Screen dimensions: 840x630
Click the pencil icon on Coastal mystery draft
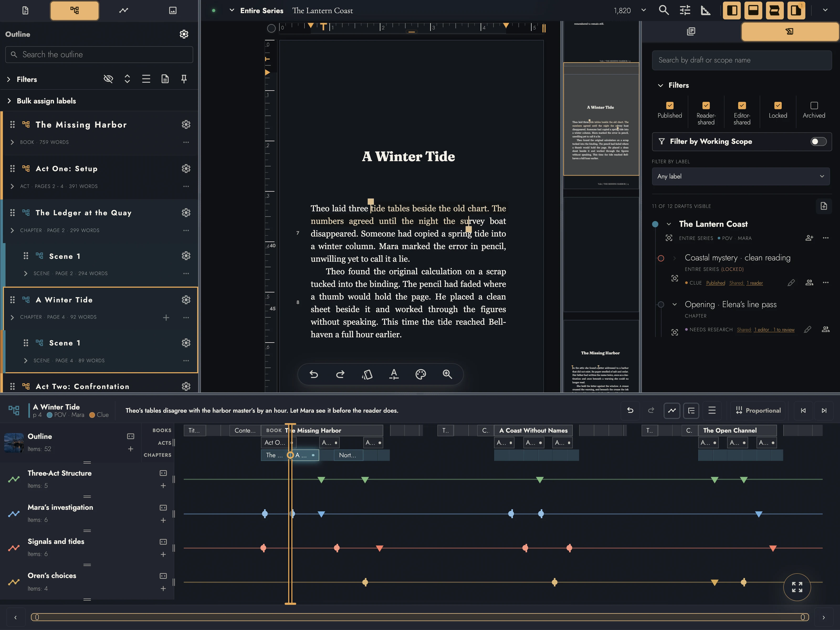[x=791, y=282]
